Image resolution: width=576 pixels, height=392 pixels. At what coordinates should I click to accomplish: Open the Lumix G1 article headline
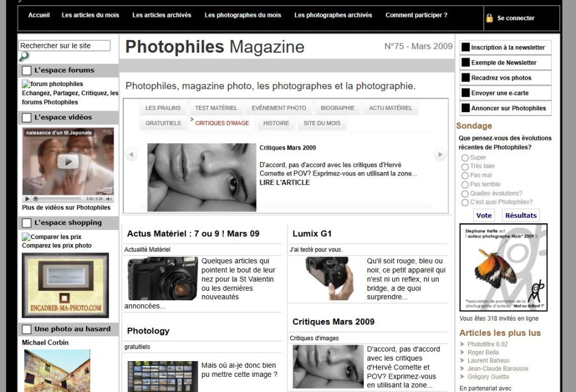click(312, 233)
